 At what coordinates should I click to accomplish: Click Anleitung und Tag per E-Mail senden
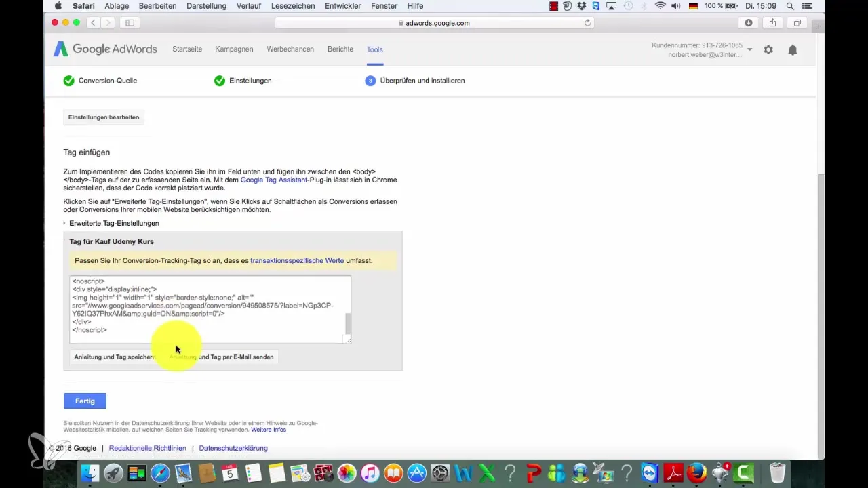coord(221,357)
